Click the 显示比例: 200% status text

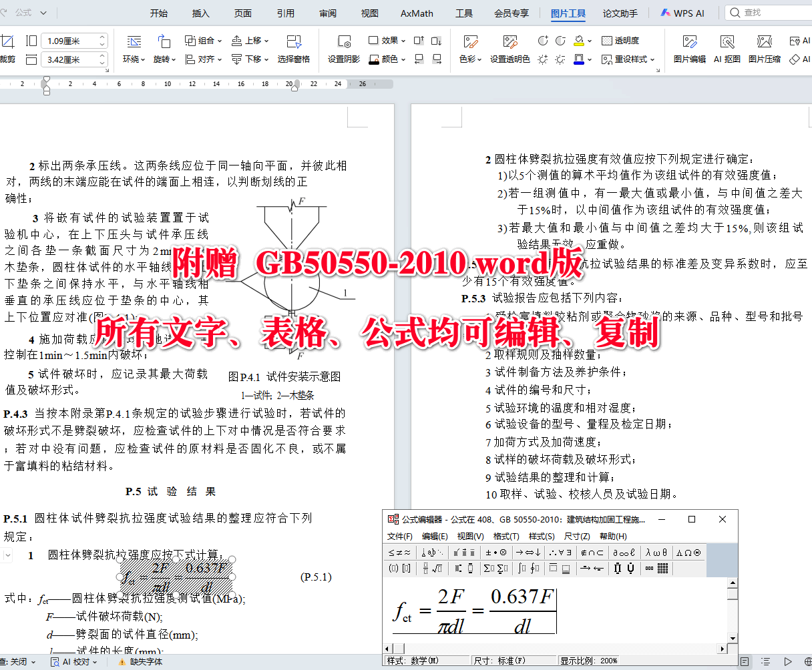tap(589, 661)
